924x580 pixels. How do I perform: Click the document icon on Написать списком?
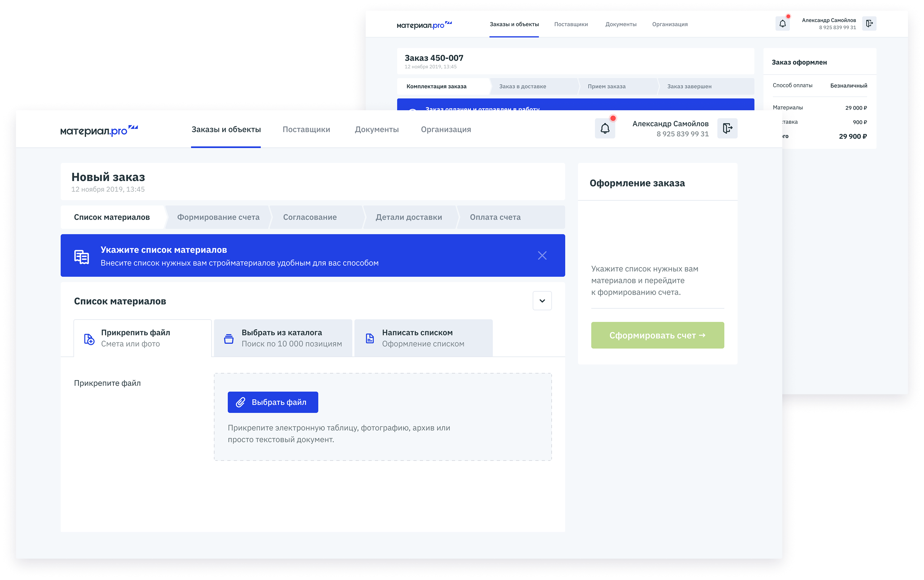pyautogui.click(x=369, y=338)
